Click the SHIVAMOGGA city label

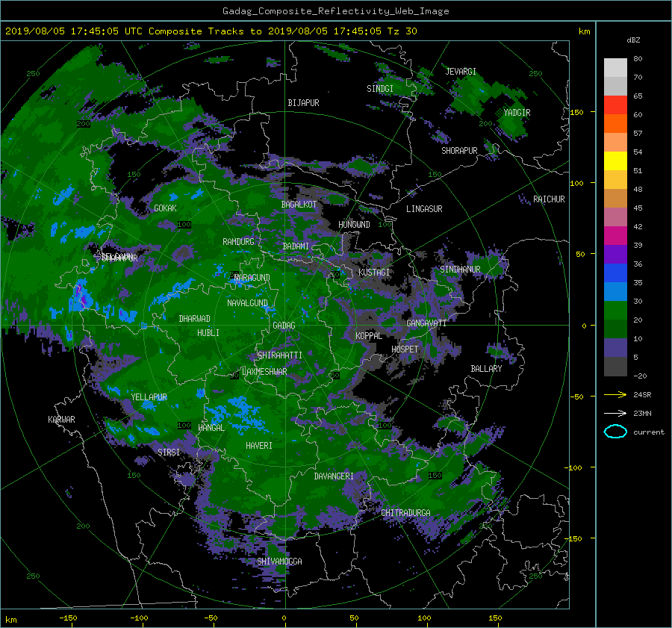point(279,562)
